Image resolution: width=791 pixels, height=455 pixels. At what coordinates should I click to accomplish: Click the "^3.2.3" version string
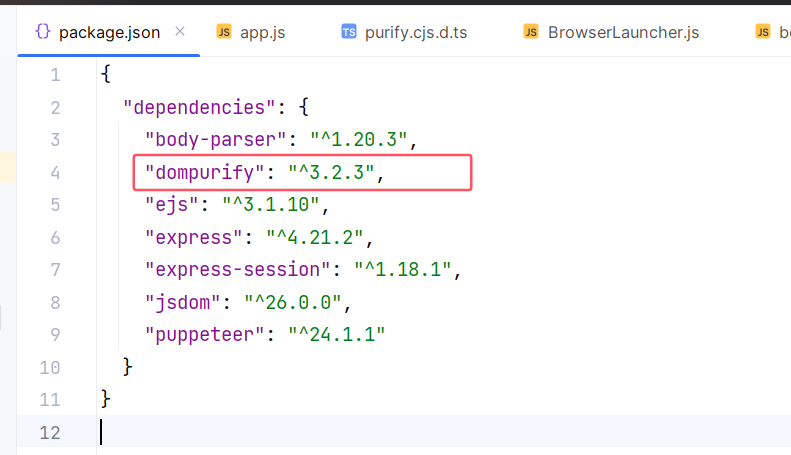point(330,173)
